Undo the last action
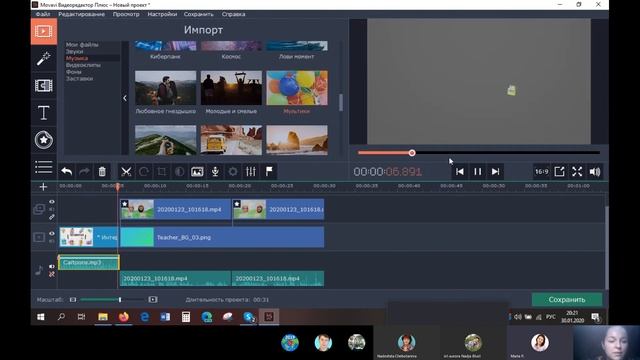Viewport: 640px width, 360px height. (x=67, y=171)
